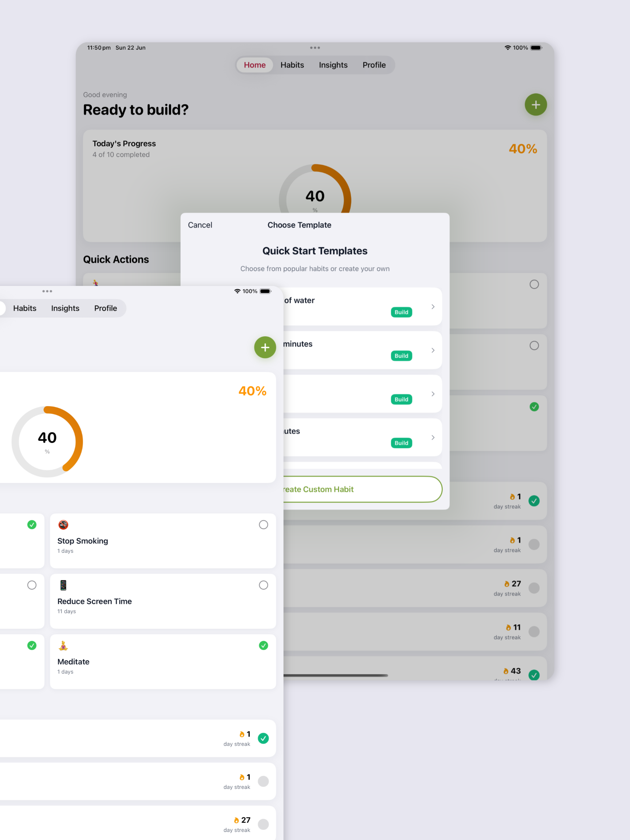
Task: Open the 'utes' template via its chevron
Action: tap(433, 438)
